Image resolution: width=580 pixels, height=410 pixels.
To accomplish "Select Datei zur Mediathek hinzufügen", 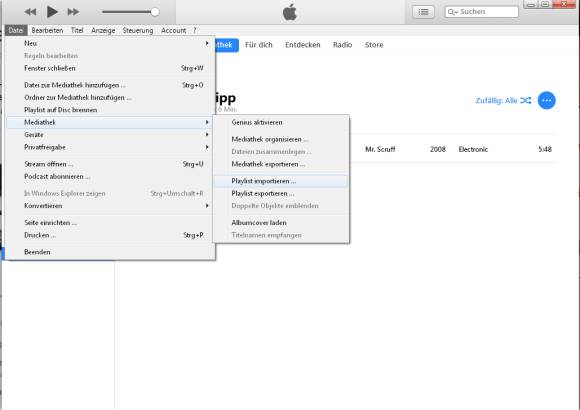I will coord(110,85).
